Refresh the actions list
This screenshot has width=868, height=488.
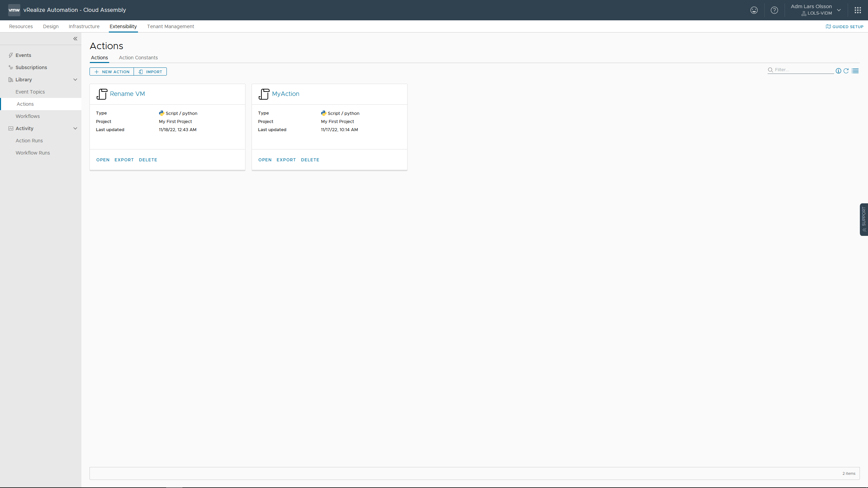point(846,71)
